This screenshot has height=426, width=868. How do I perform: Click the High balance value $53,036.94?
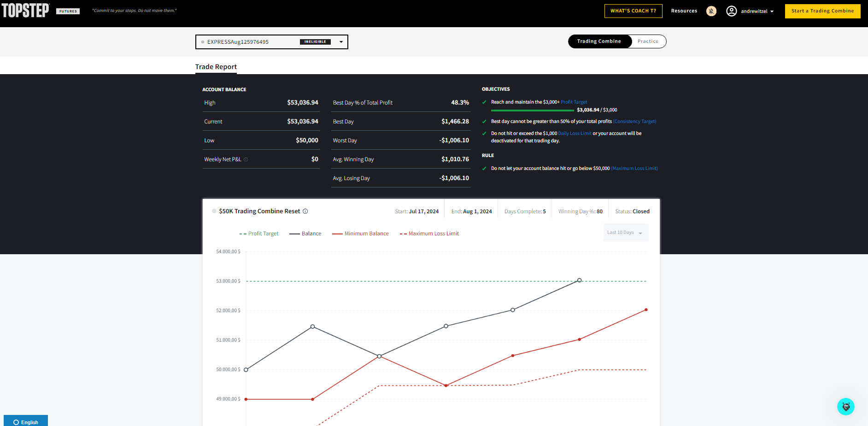tap(303, 103)
